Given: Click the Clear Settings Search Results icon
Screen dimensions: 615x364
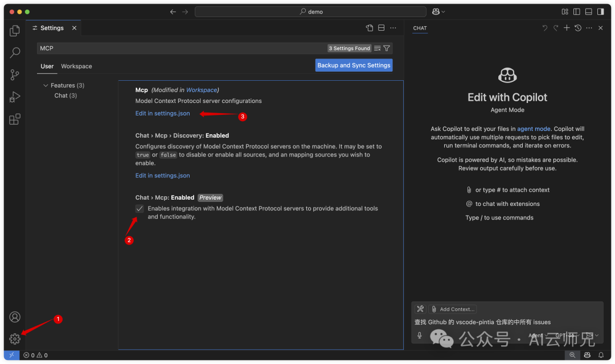Looking at the screenshot, I should coord(376,48).
